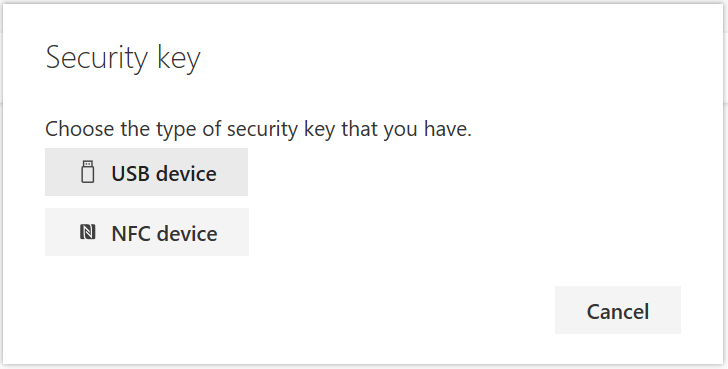Select the "USB device" text label
728x369 pixels.
164,174
